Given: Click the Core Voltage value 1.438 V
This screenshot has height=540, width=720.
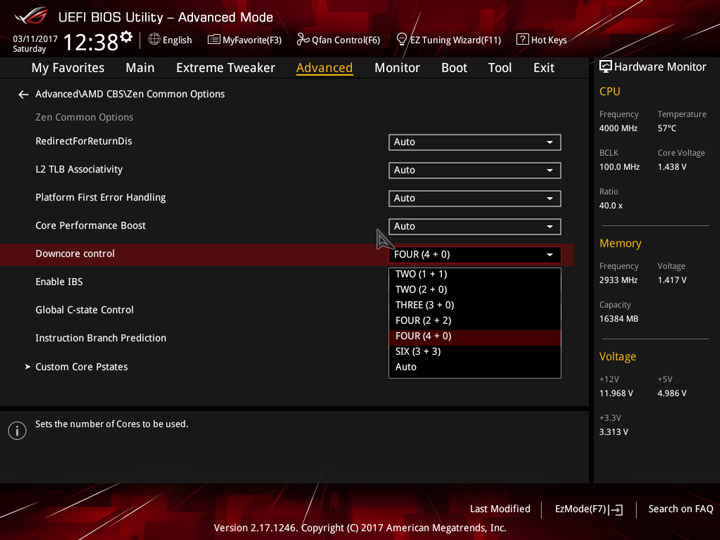Looking at the screenshot, I should (672, 167).
